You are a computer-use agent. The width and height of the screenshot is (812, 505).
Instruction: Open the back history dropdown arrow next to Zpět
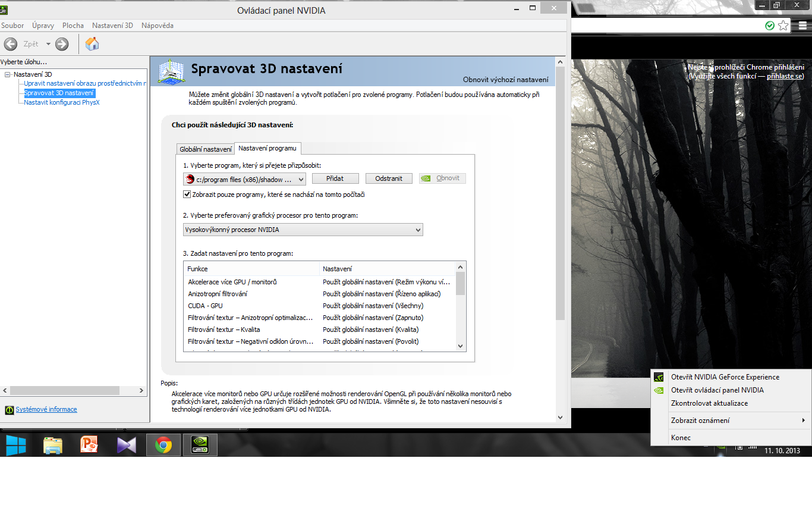[x=48, y=44]
